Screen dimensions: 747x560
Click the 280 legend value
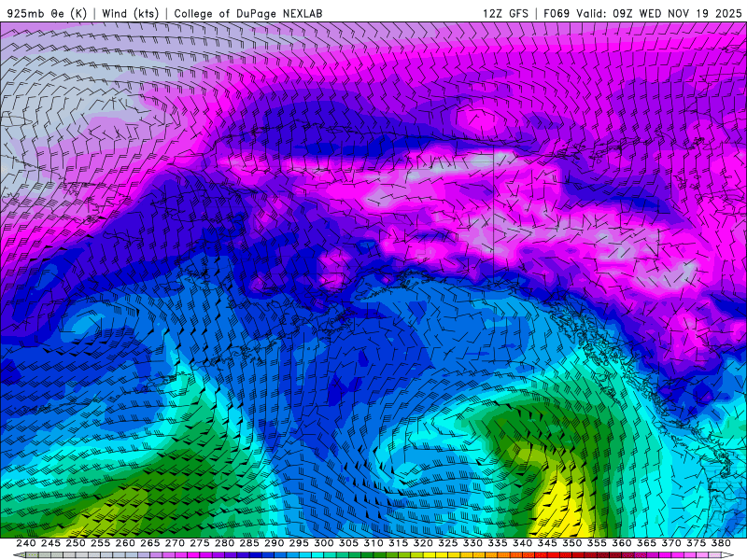click(224, 543)
